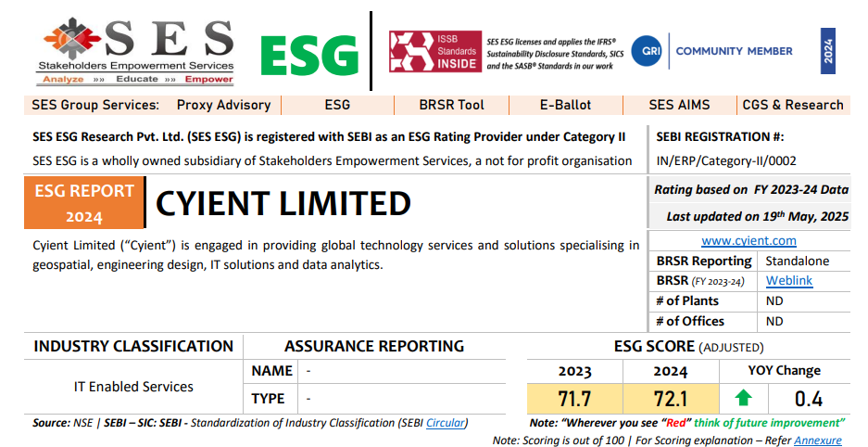The height and width of the screenshot is (447, 868).
Task: Click the ASSURANCE REPORTING heading
Action: [374, 346]
